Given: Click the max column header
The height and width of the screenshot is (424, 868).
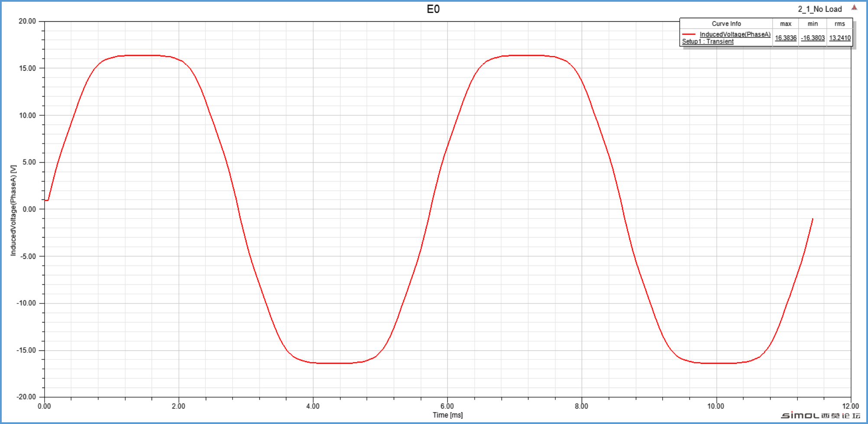Looking at the screenshot, I should [786, 24].
